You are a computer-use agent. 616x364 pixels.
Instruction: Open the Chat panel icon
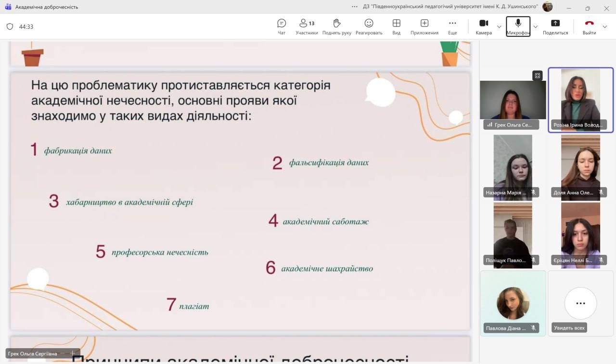click(x=282, y=24)
